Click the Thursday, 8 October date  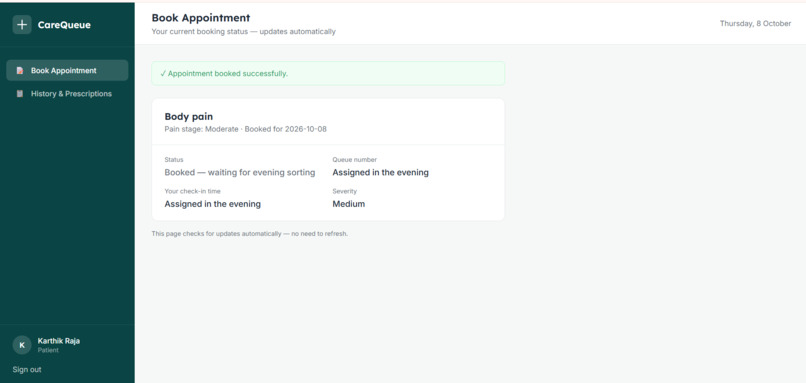point(755,23)
